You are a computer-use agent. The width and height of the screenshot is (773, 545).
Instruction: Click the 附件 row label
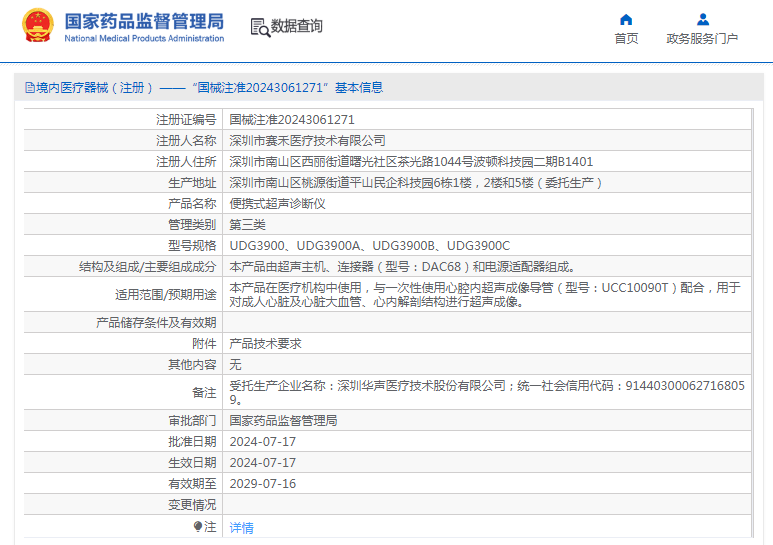(204, 343)
